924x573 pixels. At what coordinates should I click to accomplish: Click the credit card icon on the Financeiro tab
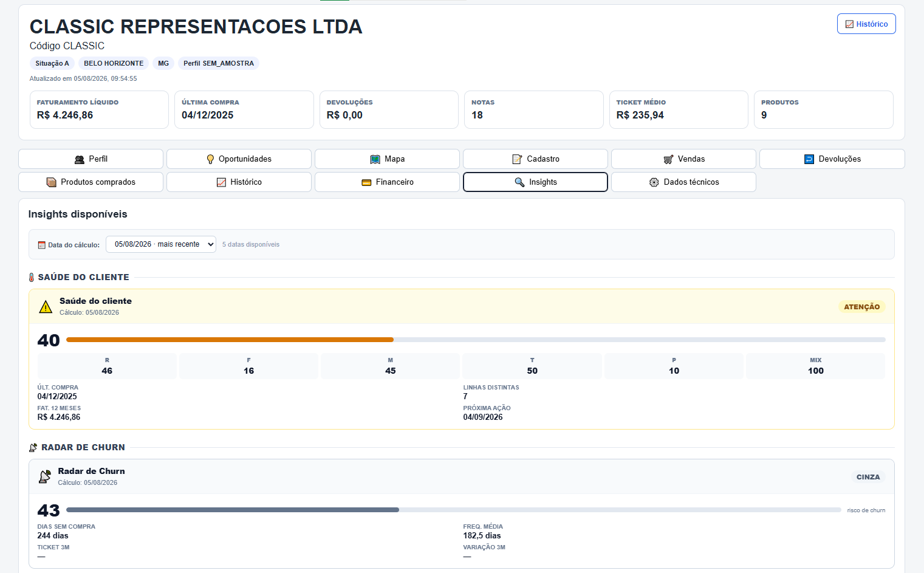point(366,182)
